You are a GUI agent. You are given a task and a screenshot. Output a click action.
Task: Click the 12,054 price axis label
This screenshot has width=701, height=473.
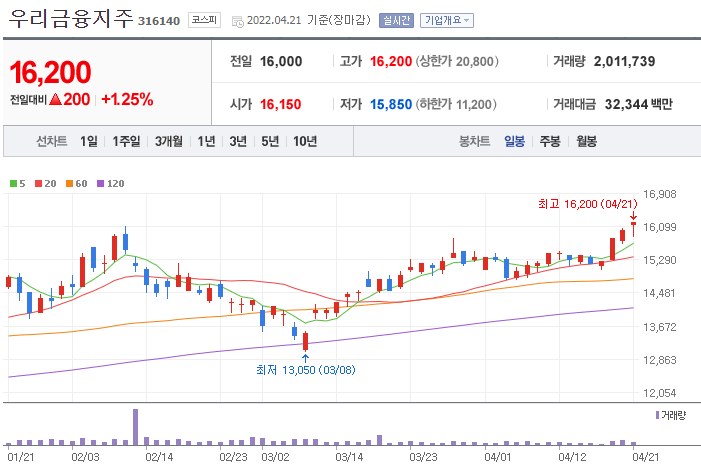tap(659, 393)
